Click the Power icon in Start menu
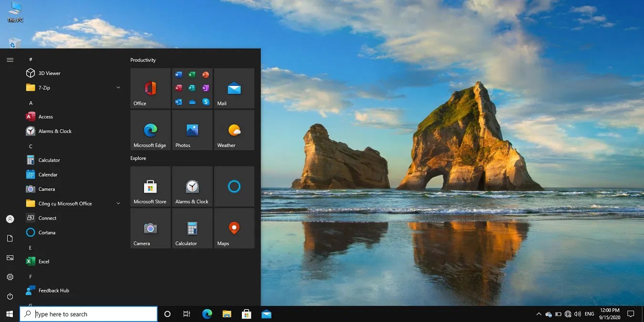Viewport: 644px width, 322px height. coord(10,296)
